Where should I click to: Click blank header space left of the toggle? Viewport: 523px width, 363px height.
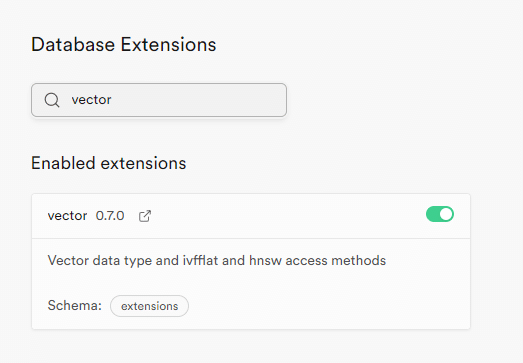pos(287,216)
